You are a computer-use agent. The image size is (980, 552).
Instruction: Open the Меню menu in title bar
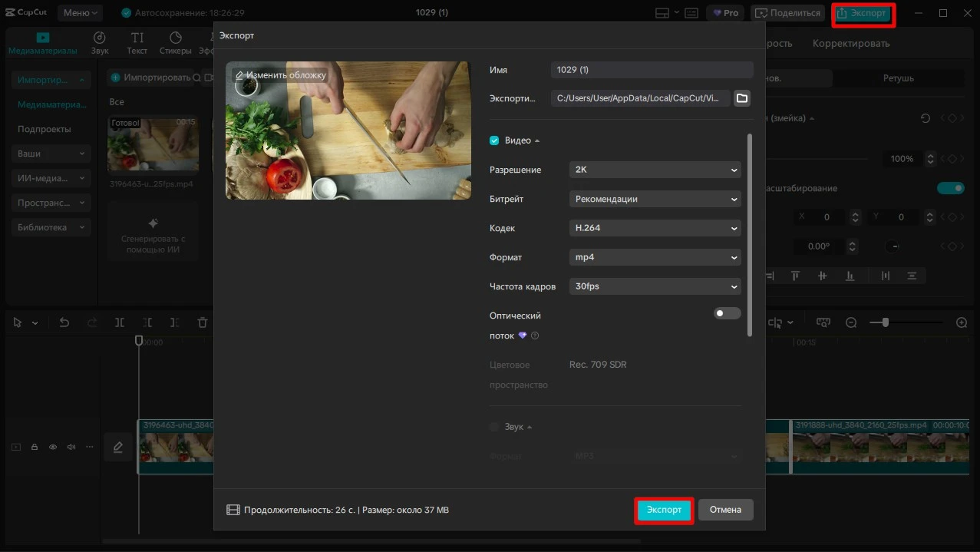click(x=81, y=13)
